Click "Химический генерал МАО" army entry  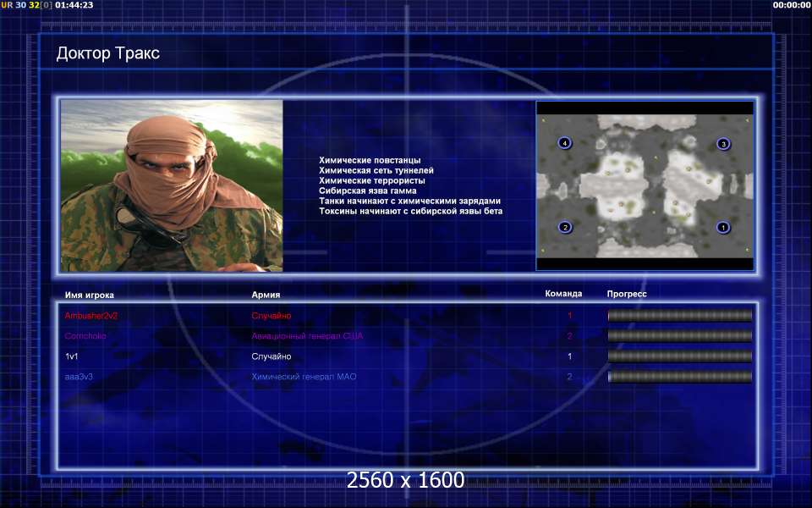pos(304,377)
